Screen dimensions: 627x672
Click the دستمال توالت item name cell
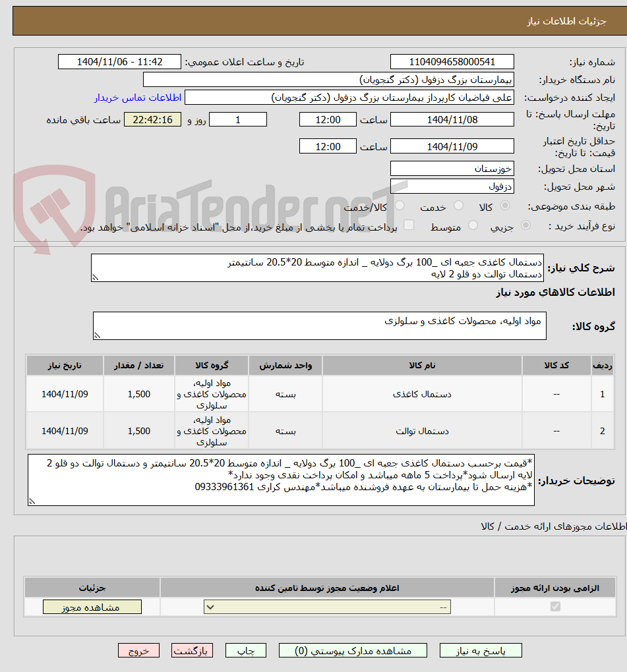pos(422,431)
